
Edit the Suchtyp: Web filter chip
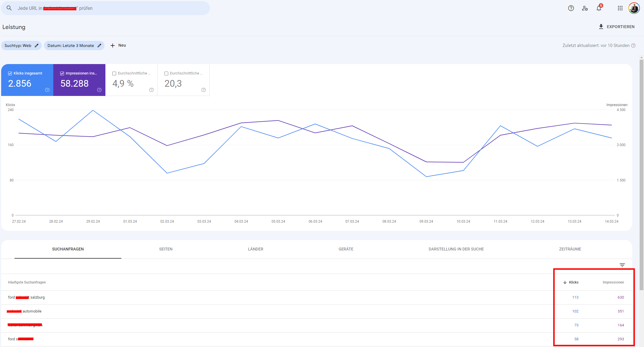click(x=21, y=46)
